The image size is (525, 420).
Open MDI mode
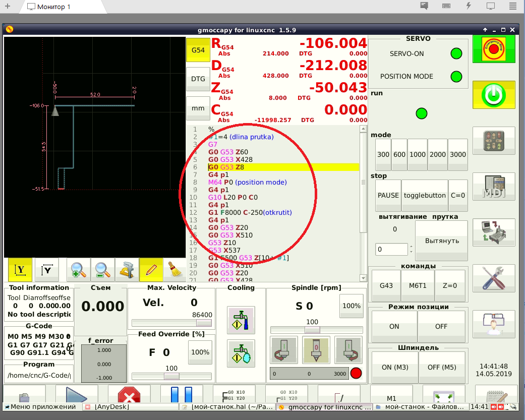[x=494, y=187]
